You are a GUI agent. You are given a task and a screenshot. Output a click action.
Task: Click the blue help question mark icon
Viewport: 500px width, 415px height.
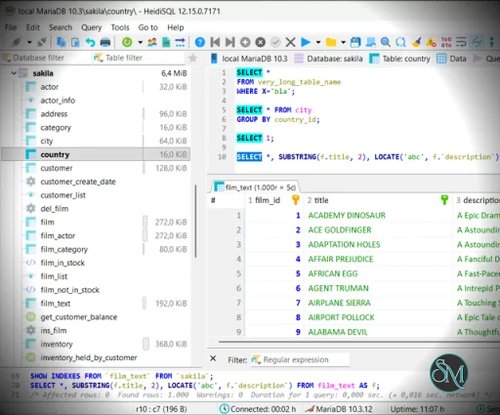tap(200, 42)
